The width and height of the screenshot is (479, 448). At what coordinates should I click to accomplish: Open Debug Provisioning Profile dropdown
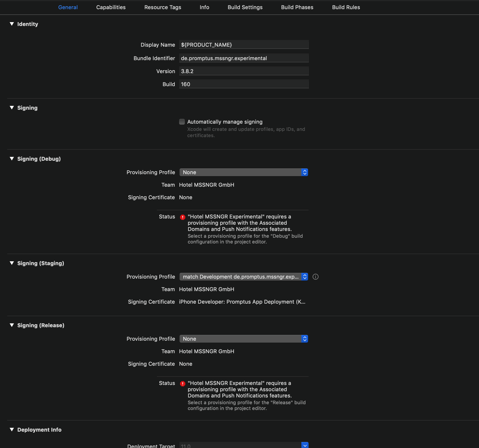pyautogui.click(x=244, y=172)
